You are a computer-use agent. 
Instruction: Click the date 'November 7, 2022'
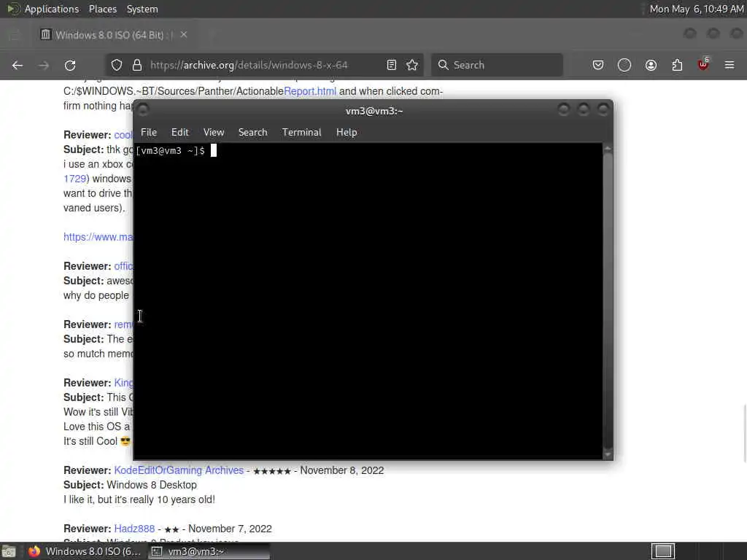pos(230,529)
